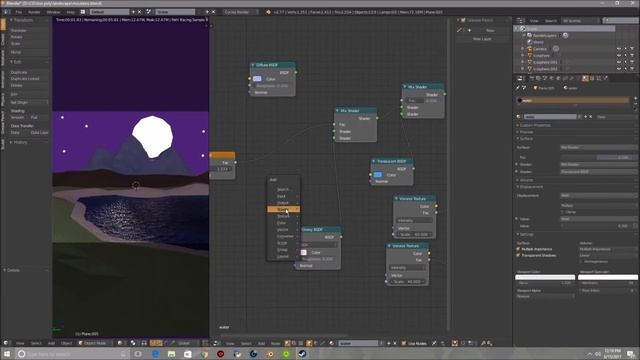
Task: Click the Task View icon on taskbar
Action: click(138, 353)
